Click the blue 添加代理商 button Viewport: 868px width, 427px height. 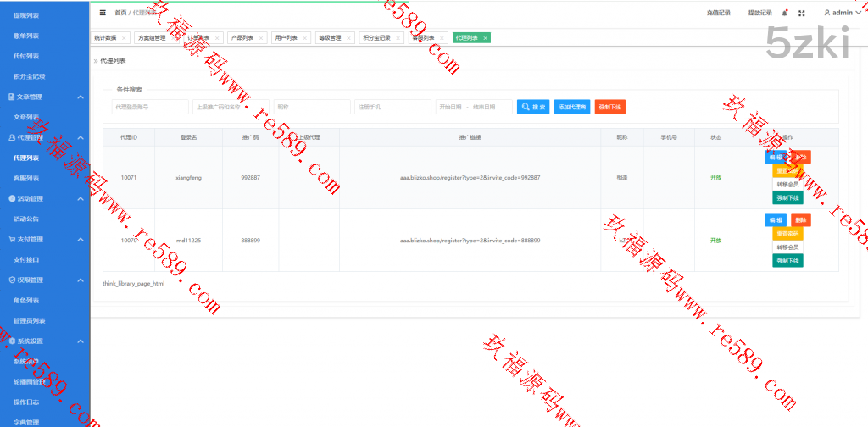click(x=572, y=107)
